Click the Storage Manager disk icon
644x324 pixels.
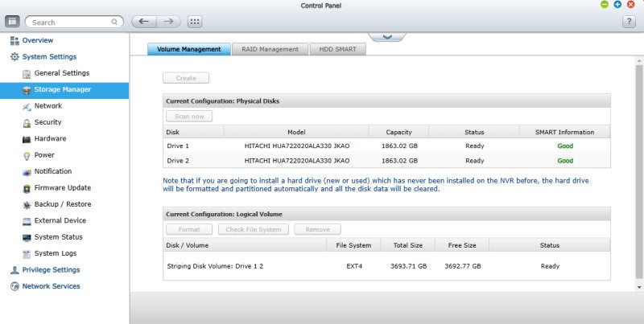(27, 90)
